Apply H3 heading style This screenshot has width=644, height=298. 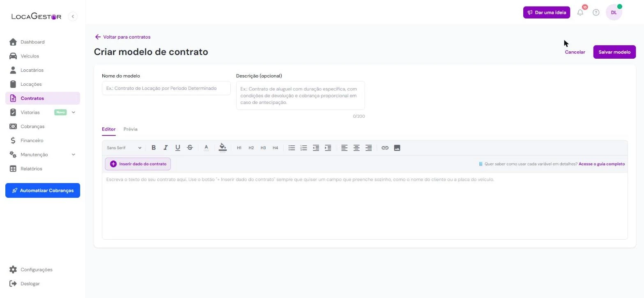pos(263,148)
